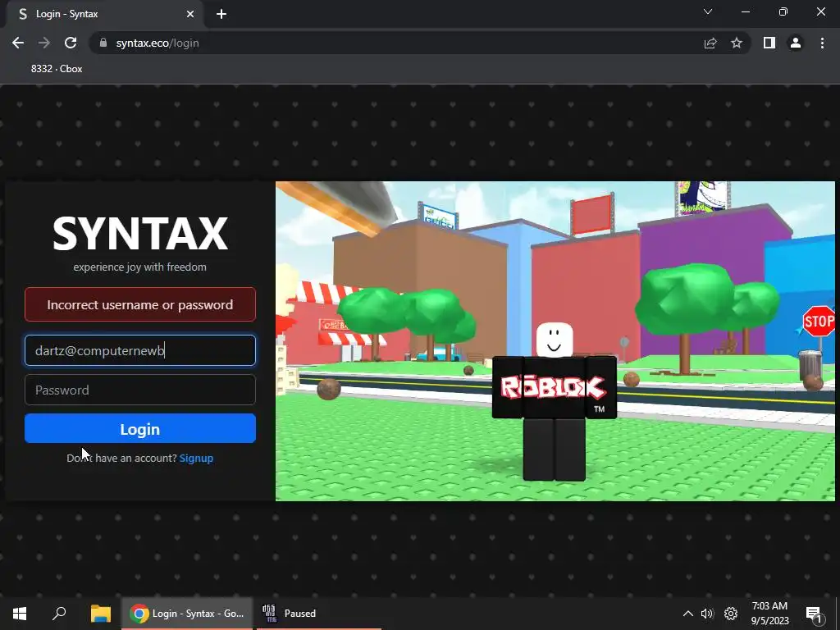The height and width of the screenshot is (630, 840).
Task: Open taskbar search magnifier
Action: pos(59,614)
